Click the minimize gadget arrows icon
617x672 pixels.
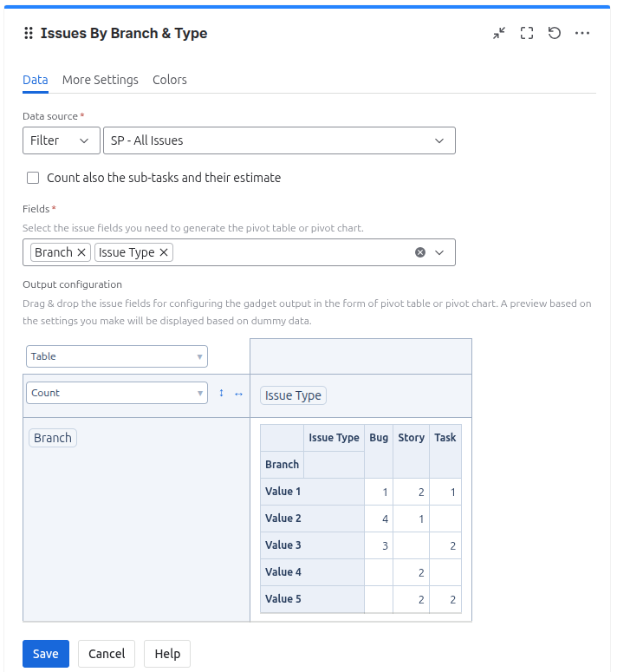(x=499, y=33)
